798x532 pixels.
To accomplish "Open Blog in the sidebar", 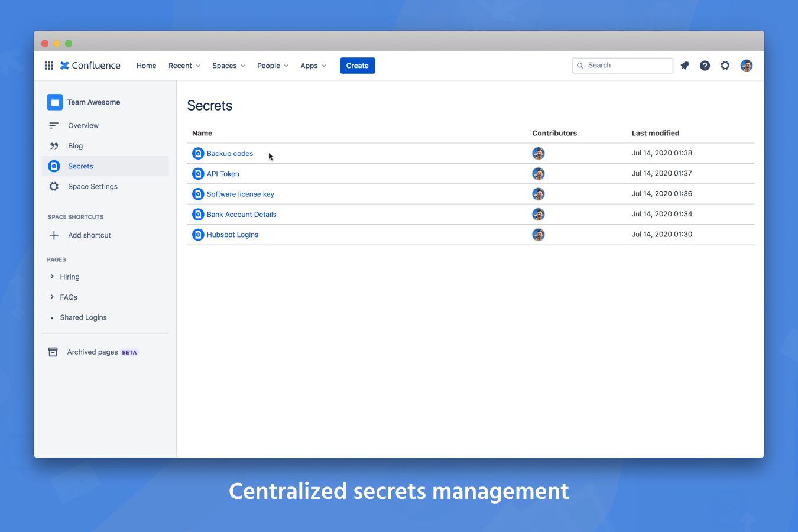I will [x=105, y=146].
